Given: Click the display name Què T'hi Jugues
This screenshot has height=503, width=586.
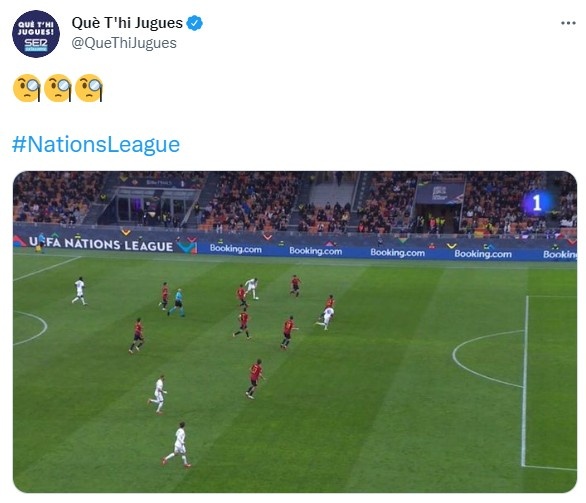Looking at the screenshot, I should tap(127, 23).
